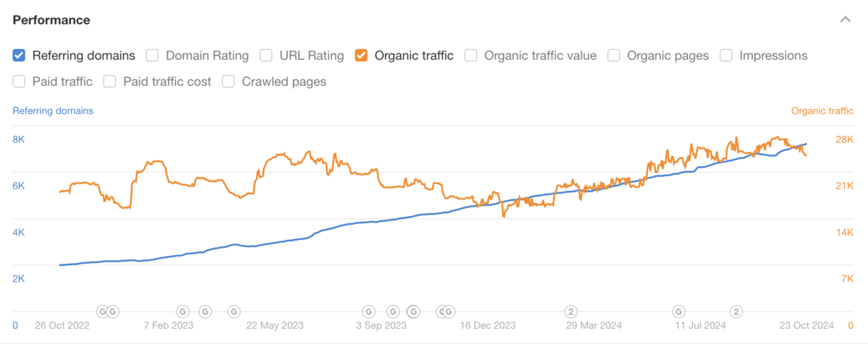
Task: Select the Paid traffic cost checkbox
Action: (x=110, y=82)
